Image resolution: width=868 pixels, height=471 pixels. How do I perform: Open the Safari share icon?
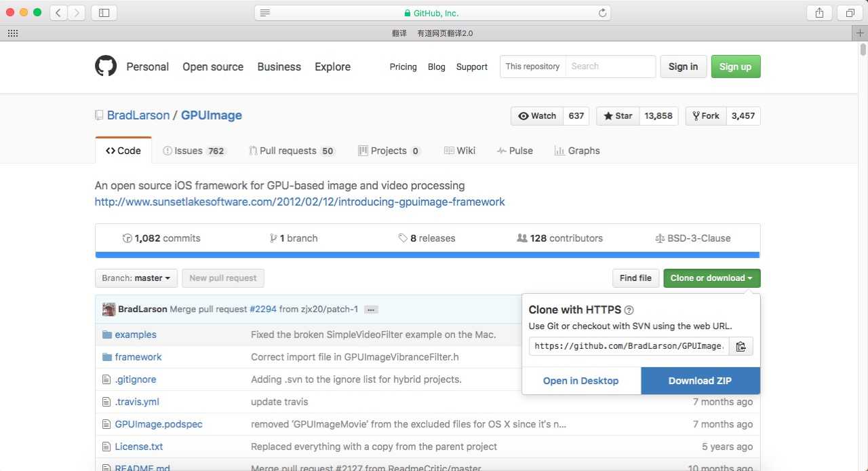(819, 13)
